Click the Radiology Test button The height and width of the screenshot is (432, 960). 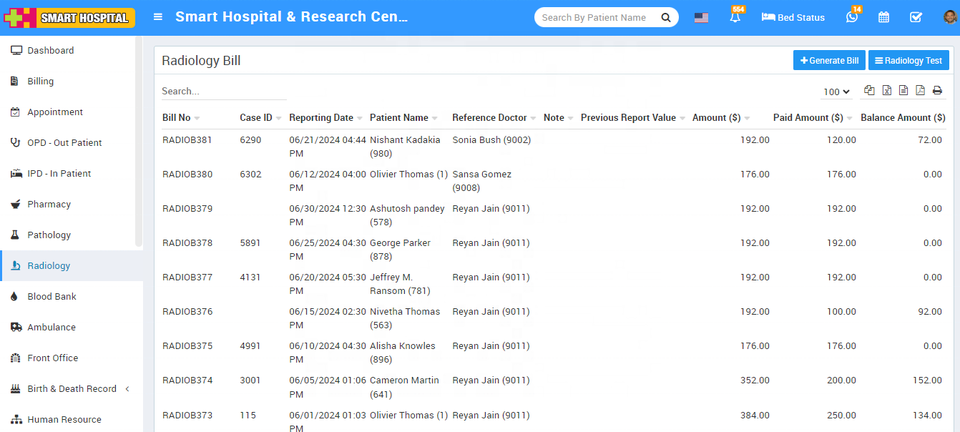pos(908,61)
